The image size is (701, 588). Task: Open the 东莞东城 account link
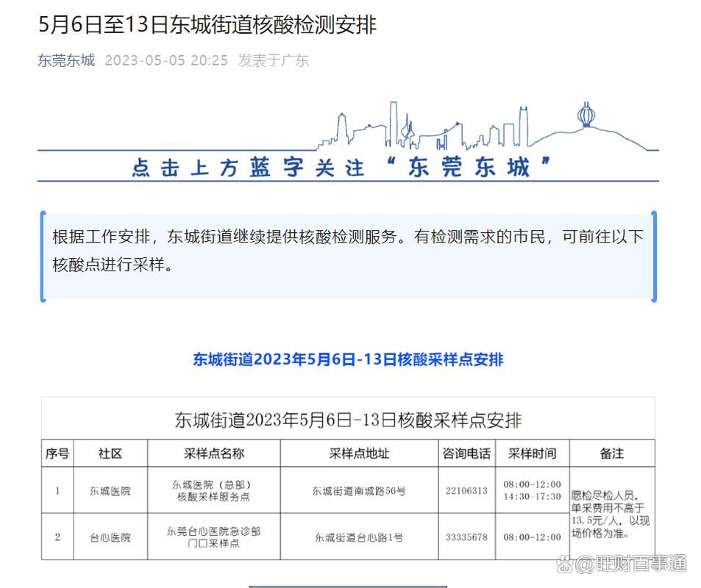pos(66,60)
